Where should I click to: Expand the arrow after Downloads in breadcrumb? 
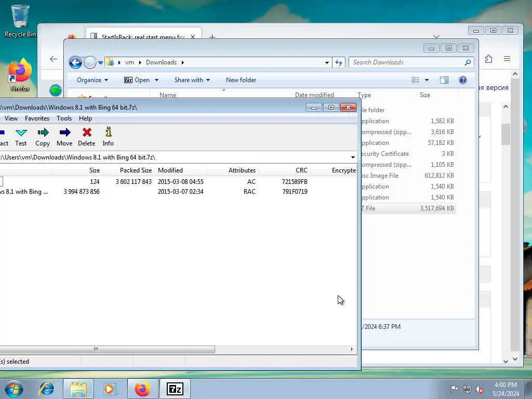click(x=182, y=62)
